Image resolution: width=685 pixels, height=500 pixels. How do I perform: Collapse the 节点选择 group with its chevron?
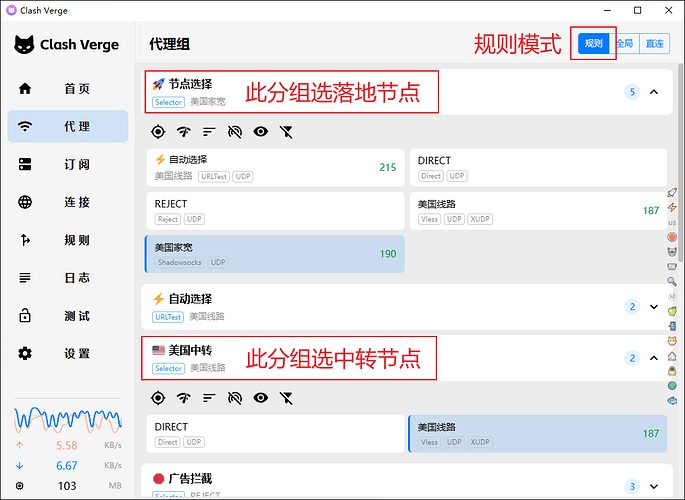coord(654,92)
